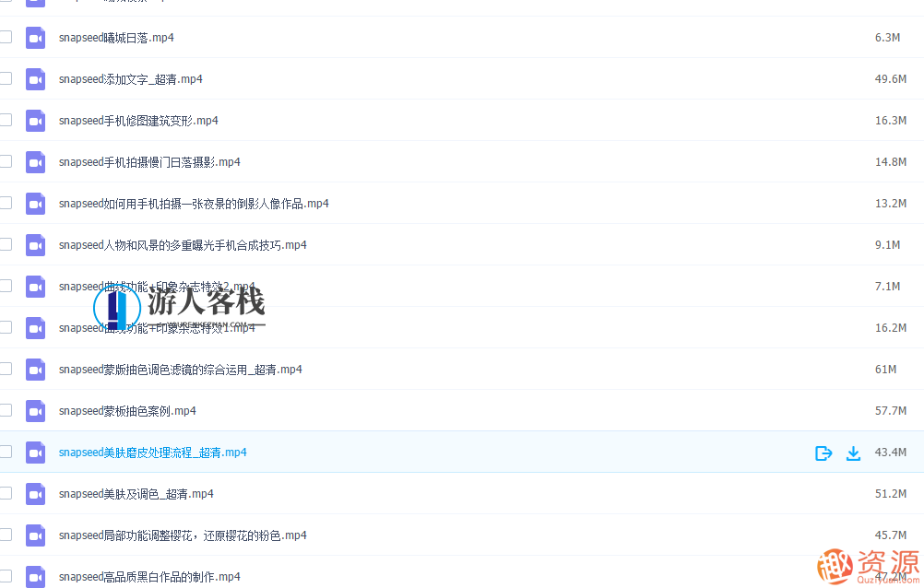Click the video icon next to snapseed手机修图建筑变形.mp4
The image size is (924, 588).
35,121
